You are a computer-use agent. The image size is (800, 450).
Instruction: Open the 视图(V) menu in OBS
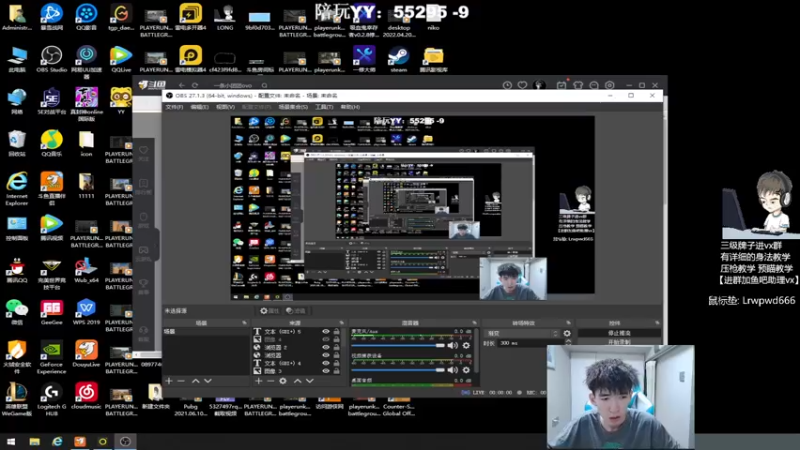[x=225, y=107]
